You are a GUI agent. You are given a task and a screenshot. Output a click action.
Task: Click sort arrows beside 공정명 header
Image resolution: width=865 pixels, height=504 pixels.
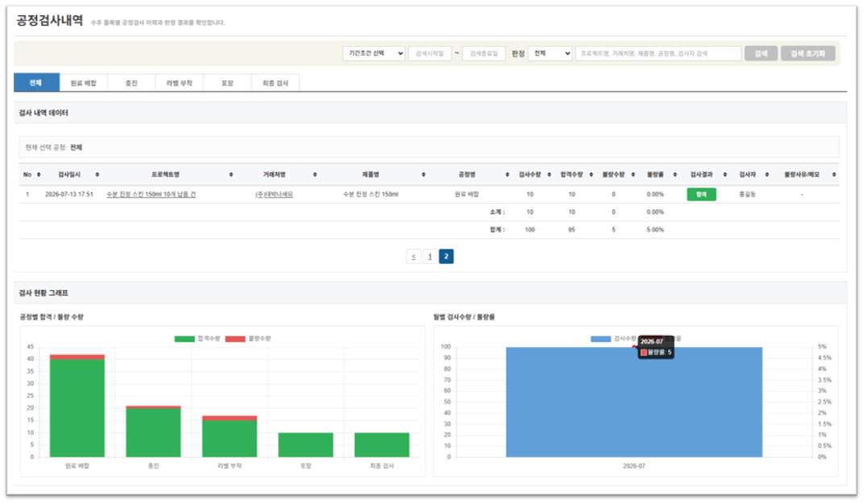(x=507, y=175)
